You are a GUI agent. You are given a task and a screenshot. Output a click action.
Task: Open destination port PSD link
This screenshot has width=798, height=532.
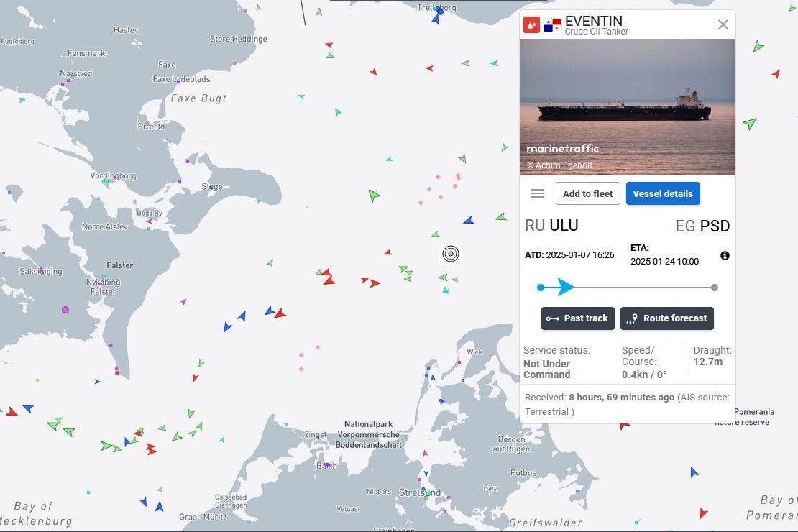pos(702,225)
